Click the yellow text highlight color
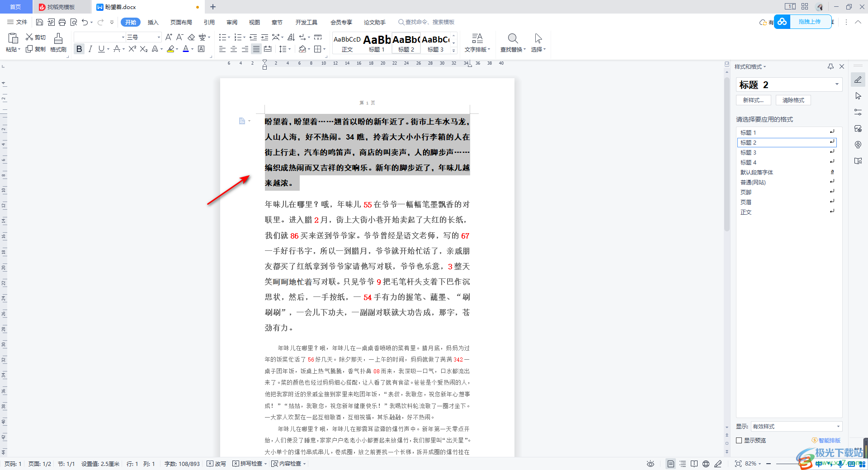 pos(170,49)
